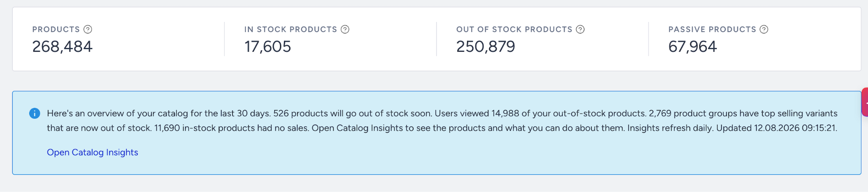The width and height of the screenshot is (868, 192).
Task: Open the Out of Stock Products help tooltip icon
Action: pos(580,29)
